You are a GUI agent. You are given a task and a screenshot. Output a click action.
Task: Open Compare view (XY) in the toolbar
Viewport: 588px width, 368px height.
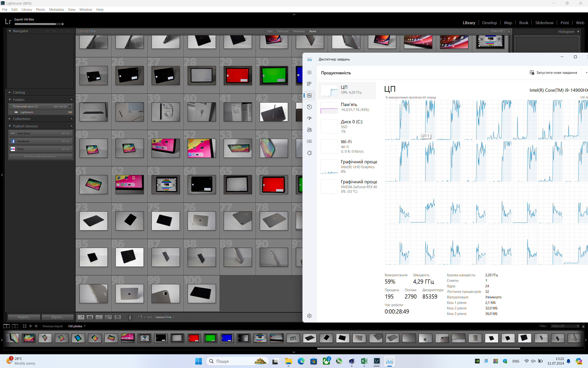click(x=99, y=317)
